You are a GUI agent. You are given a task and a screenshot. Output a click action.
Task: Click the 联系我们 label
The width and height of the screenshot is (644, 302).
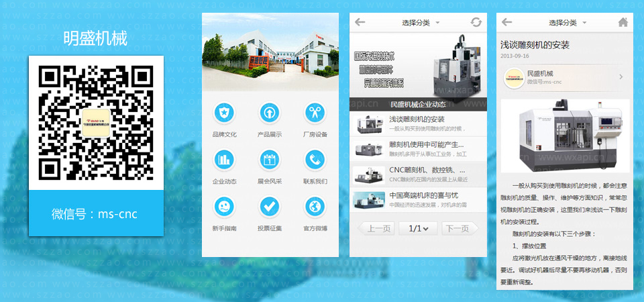click(315, 181)
